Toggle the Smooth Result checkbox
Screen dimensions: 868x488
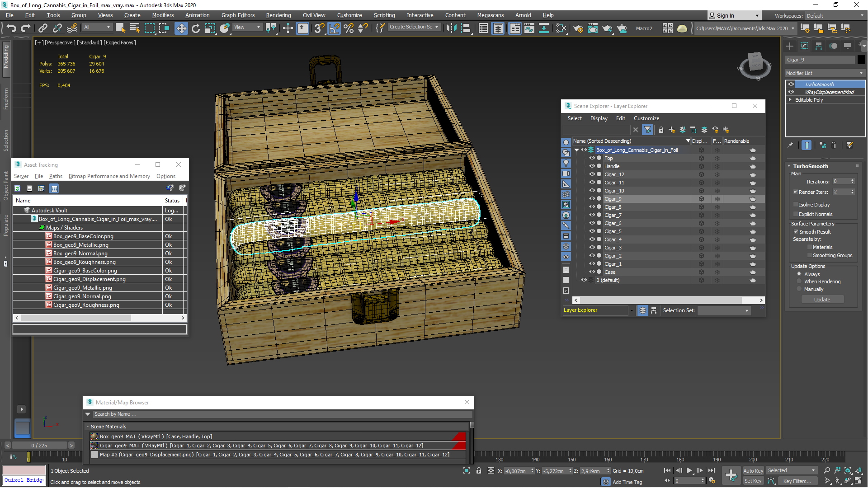point(796,231)
